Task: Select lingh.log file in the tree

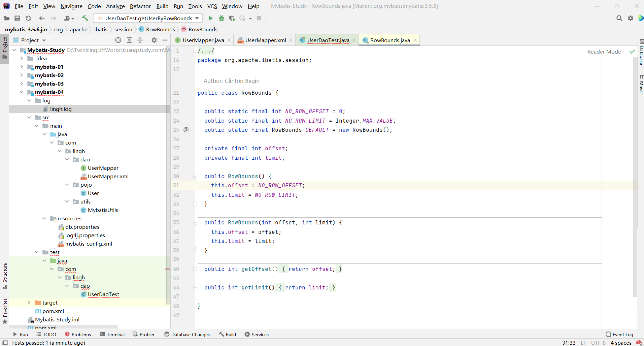Action: click(61, 109)
